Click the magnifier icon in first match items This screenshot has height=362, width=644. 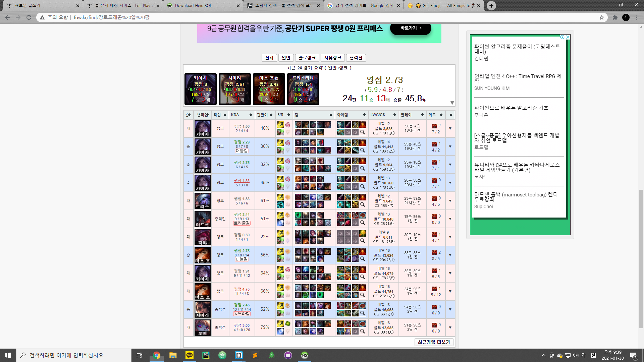363,132
